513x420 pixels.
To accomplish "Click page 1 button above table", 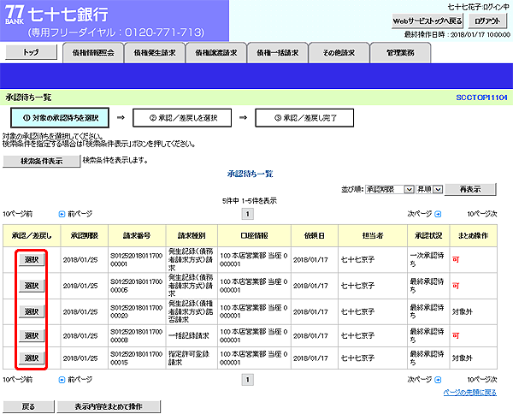I will (248, 214).
